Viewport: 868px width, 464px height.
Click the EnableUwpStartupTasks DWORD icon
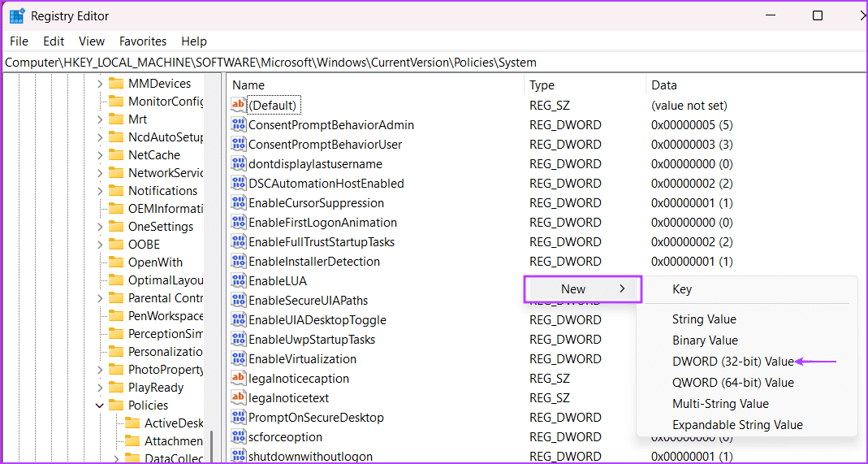[238, 340]
